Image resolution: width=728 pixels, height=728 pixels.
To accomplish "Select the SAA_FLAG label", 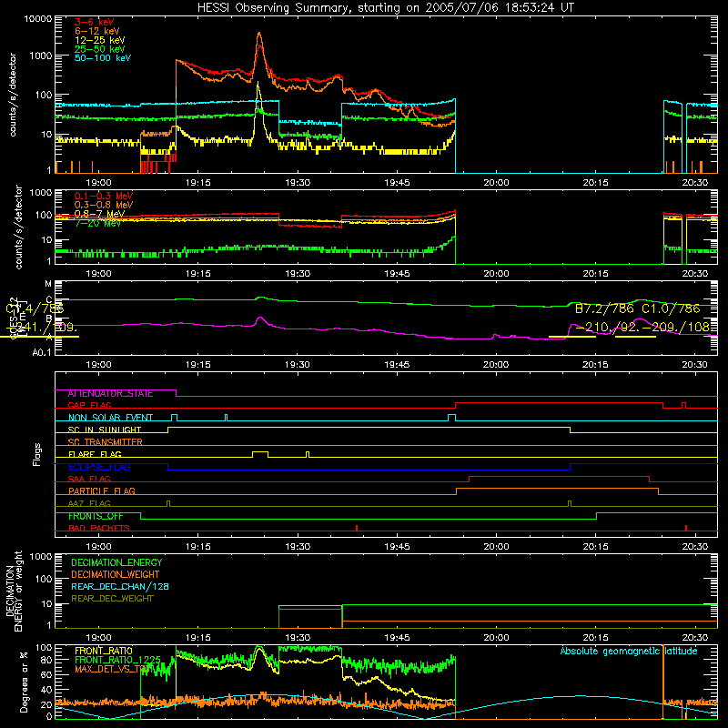I will (89, 479).
